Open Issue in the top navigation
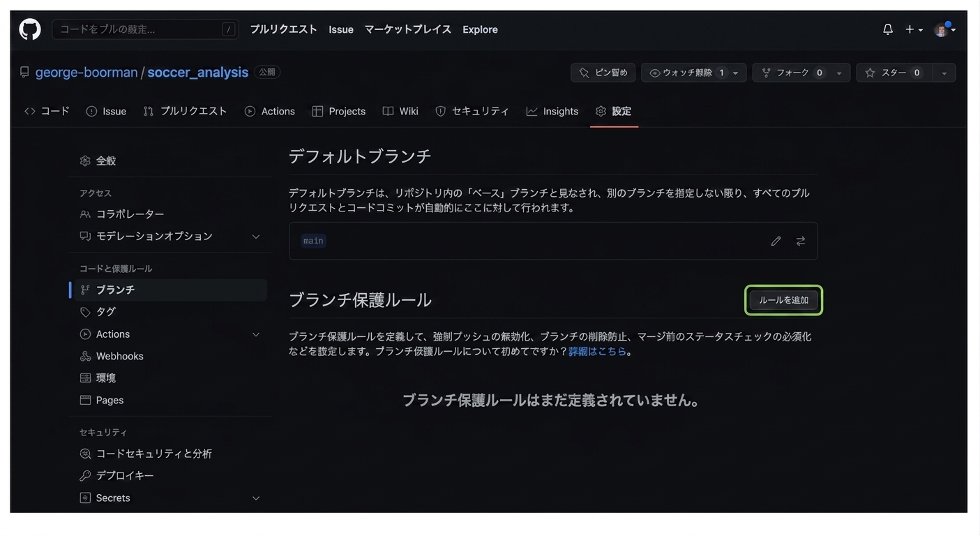The width and height of the screenshot is (980, 536). click(341, 29)
